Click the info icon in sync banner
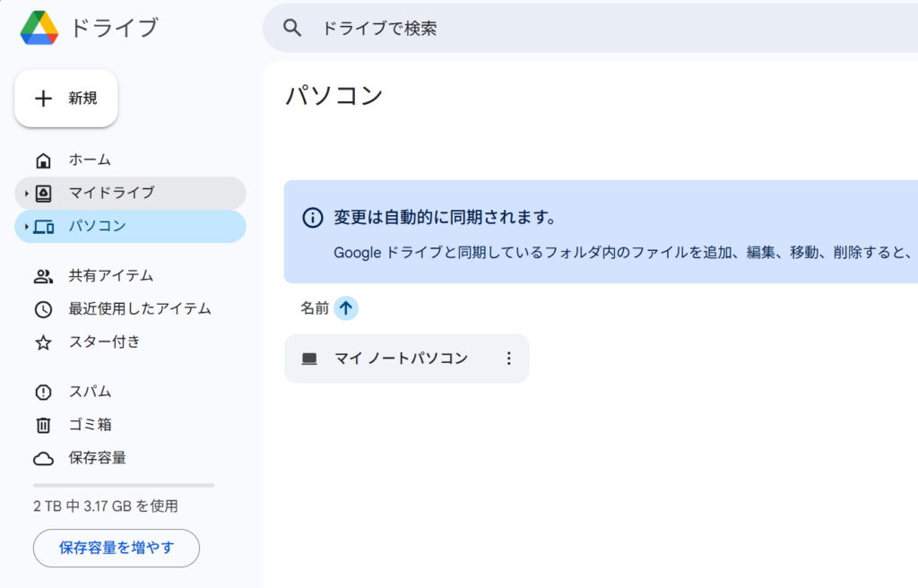This screenshot has width=918, height=588. point(312,218)
